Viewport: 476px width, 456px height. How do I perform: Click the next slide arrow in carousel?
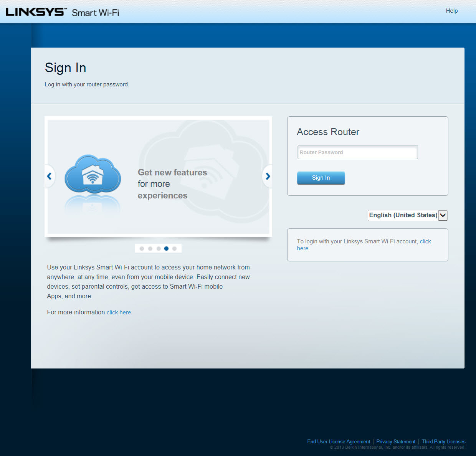(268, 176)
